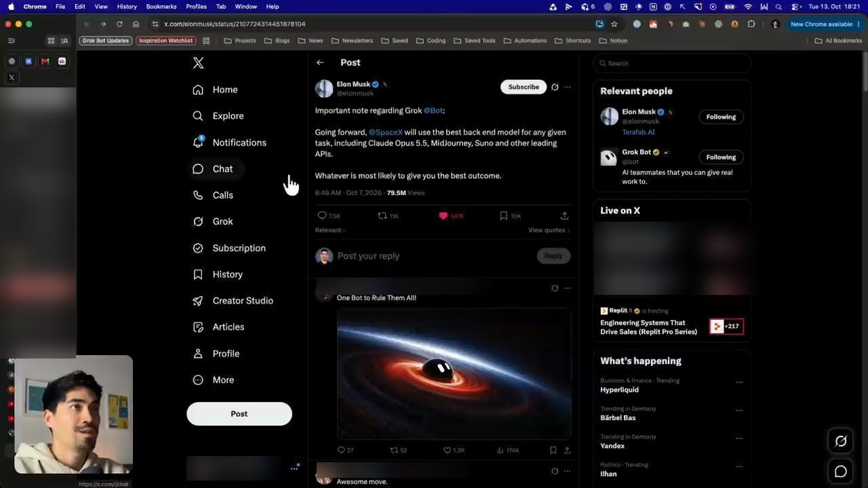Toggle Following for Elon Musk
This screenshot has width=868, height=488.
click(721, 117)
